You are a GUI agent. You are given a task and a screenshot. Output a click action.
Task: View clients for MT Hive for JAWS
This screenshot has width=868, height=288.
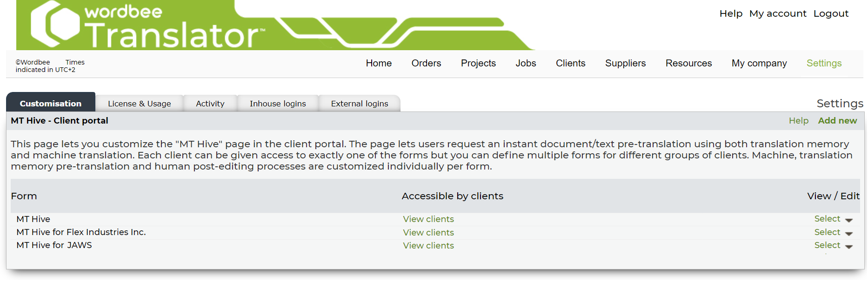[x=428, y=246]
